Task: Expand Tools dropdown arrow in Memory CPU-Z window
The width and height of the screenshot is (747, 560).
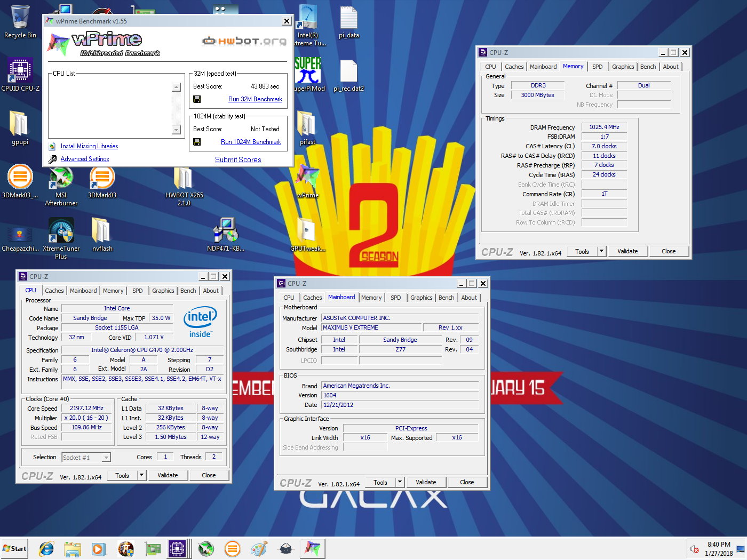Action: pos(602,251)
